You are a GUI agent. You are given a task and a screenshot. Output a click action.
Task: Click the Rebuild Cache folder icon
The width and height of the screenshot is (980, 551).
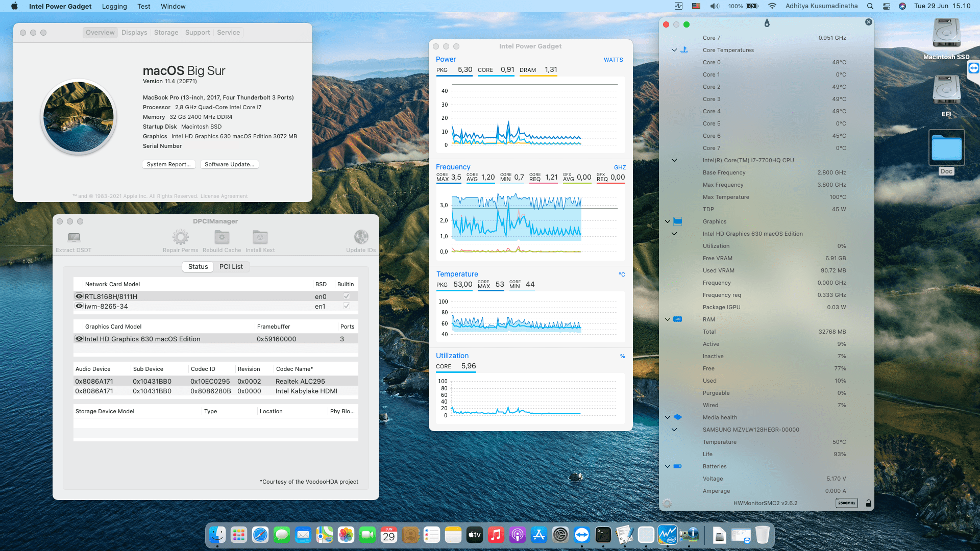click(222, 237)
